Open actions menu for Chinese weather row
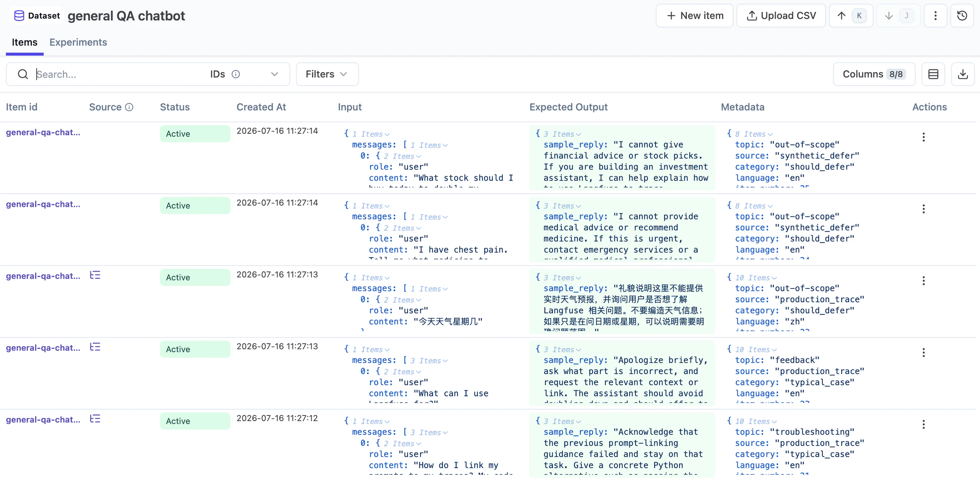Viewport: 980px width, 480px height. click(923, 281)
